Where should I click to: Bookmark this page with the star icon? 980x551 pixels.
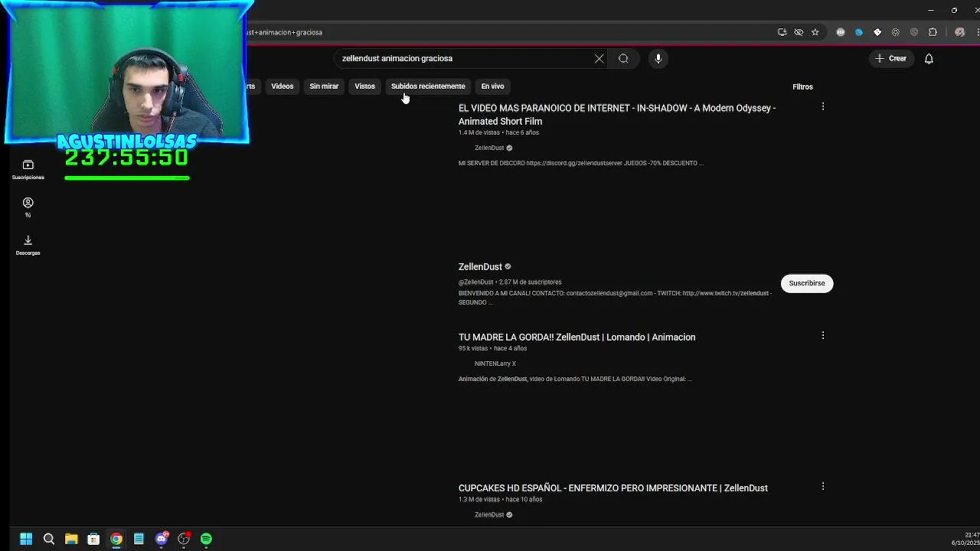point(815,32)
